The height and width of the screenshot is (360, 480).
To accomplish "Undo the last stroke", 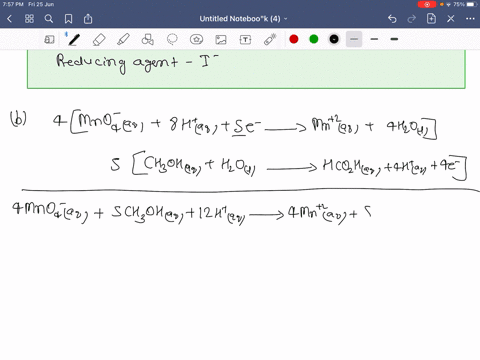I will (392, 19).
